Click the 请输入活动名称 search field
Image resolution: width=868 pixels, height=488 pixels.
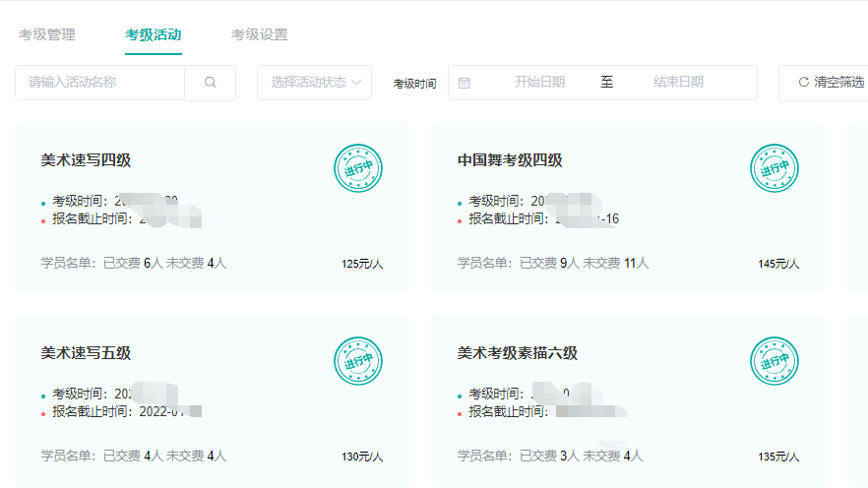click(x=99, y=83)
